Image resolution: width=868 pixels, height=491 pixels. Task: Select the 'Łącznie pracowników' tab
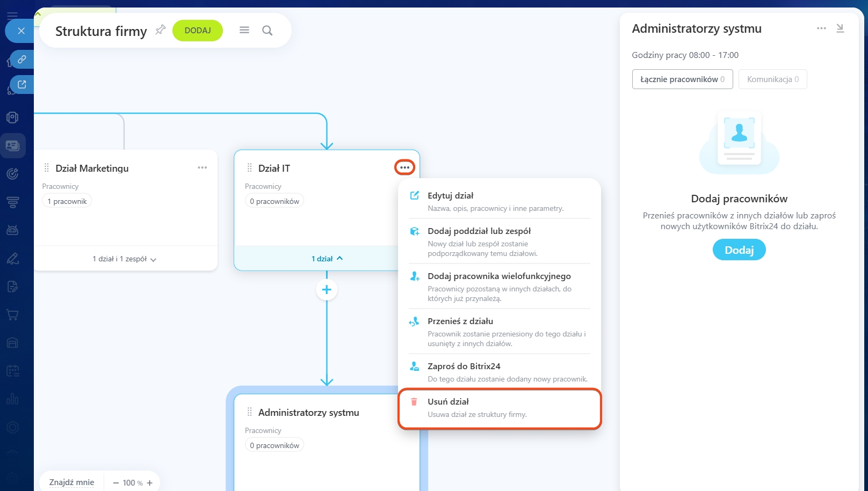tap(682, 79)
